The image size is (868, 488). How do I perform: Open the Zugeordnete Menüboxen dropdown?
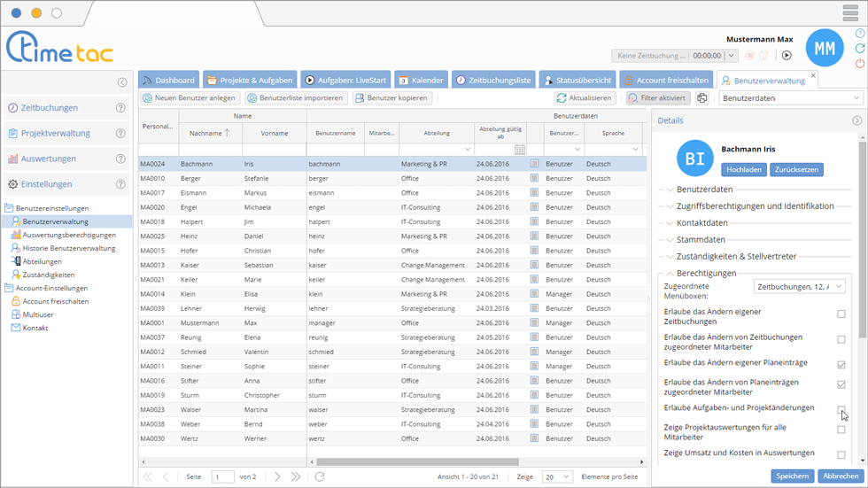pos(799,286)
